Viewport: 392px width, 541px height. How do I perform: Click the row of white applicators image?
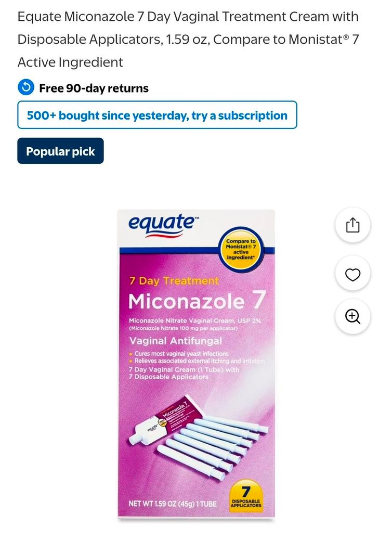click(213, 446)
